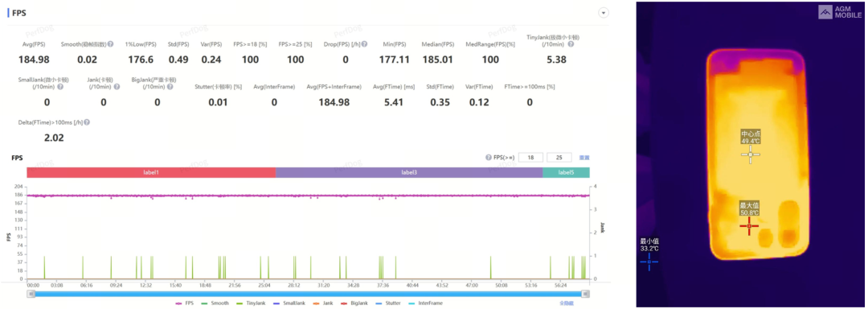Select the red label1 segment

coord(151,173)
